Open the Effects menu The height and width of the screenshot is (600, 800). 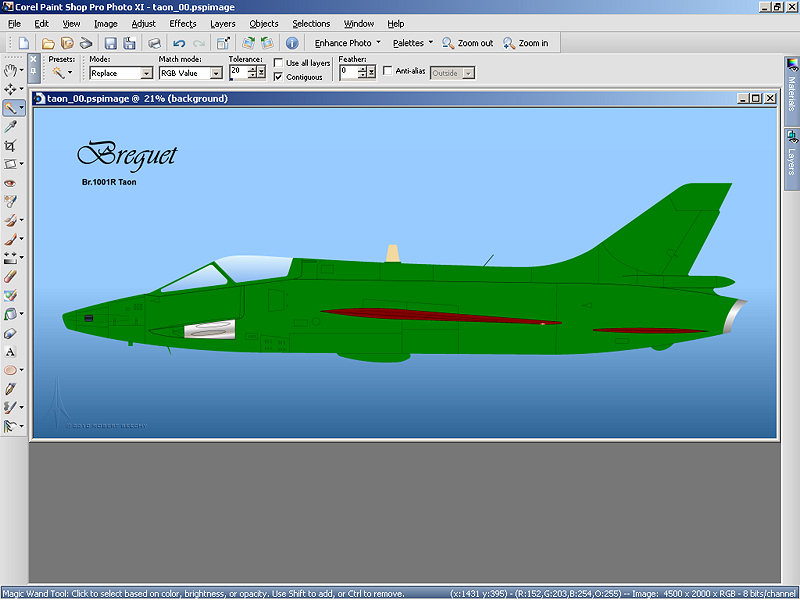(x=183, y=23)
